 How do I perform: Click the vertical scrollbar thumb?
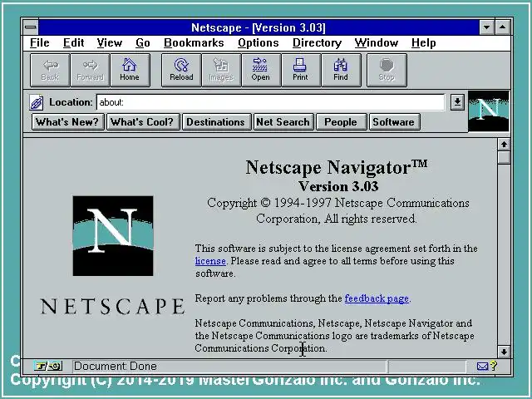(505, 158)
